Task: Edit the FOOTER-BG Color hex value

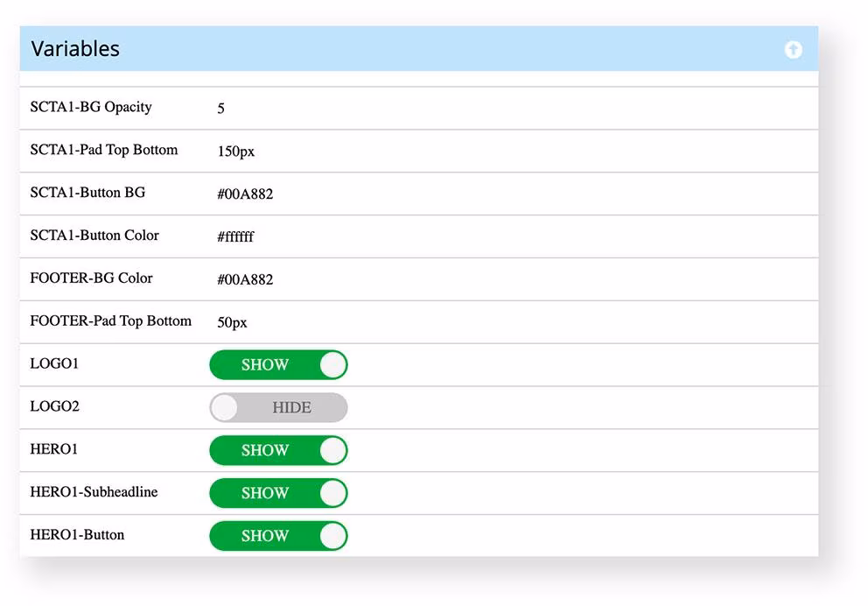Action: (245, 280)
